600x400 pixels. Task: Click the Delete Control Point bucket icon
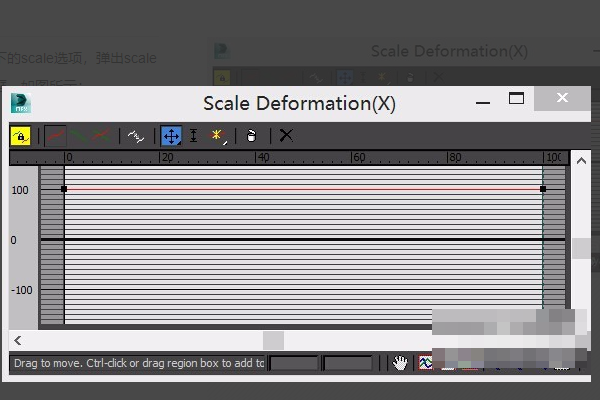251,136
